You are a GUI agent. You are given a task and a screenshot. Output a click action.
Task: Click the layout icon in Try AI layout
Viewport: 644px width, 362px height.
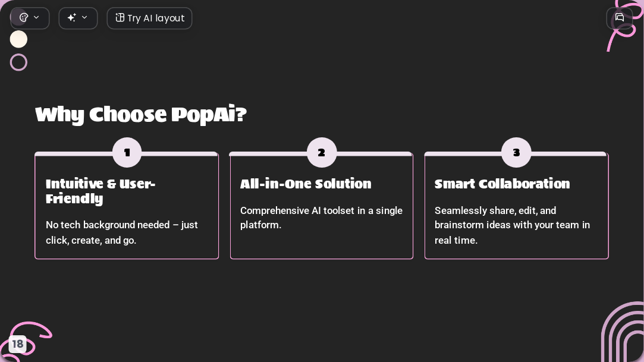120,18
